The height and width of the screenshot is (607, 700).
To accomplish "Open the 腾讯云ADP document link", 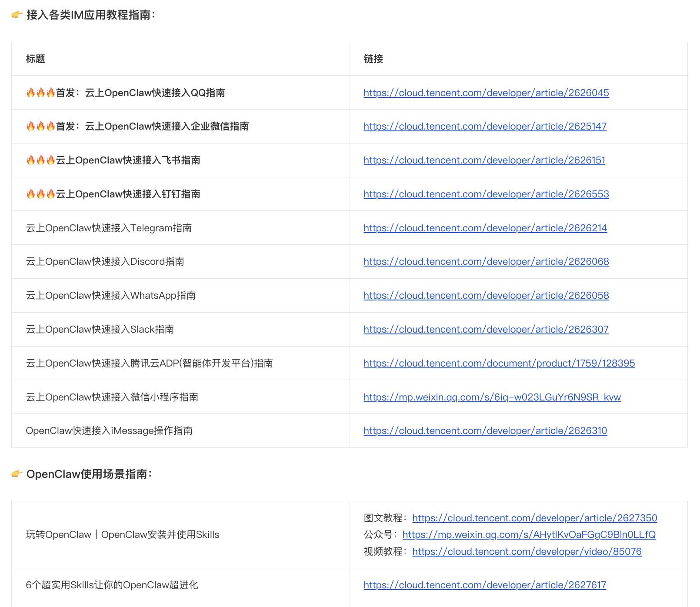I will tap(499, 363).
